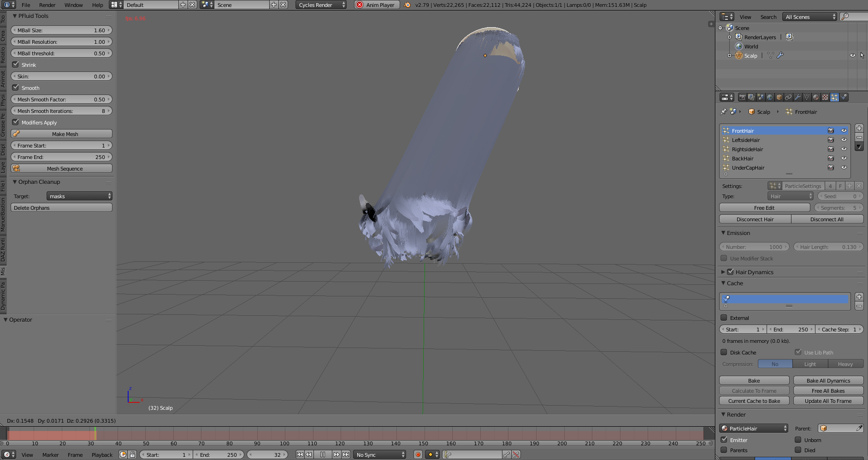The image size is (868, 460).
Task: Collapse the Emission panel
Action: [723, 233]
